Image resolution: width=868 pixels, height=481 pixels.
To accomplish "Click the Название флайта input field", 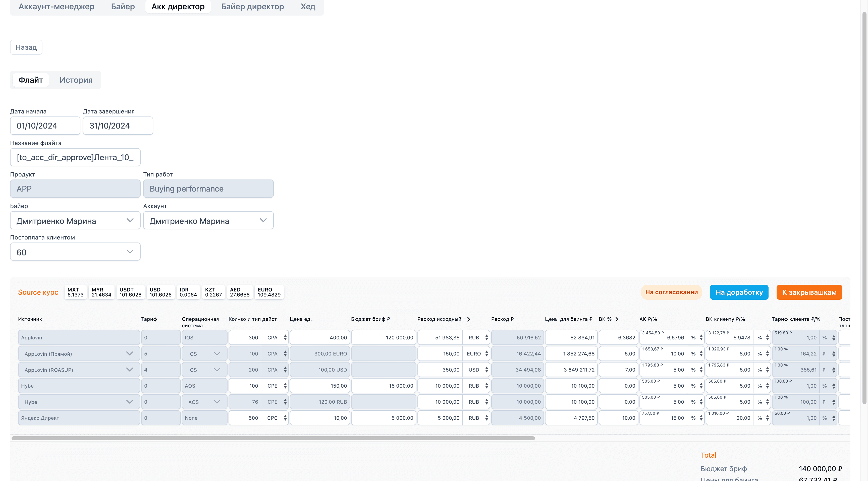I will click(75, 157).
